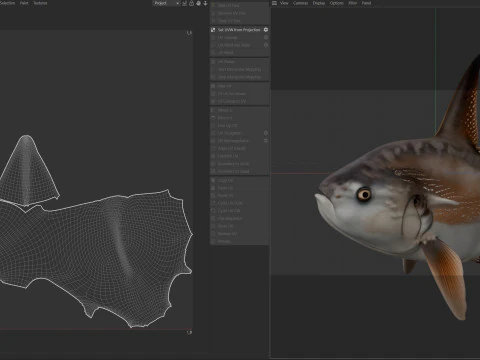This screenshot has height=360, width=480.
Task: Open the viewport Options menu
Action: (x=336, y=3)
